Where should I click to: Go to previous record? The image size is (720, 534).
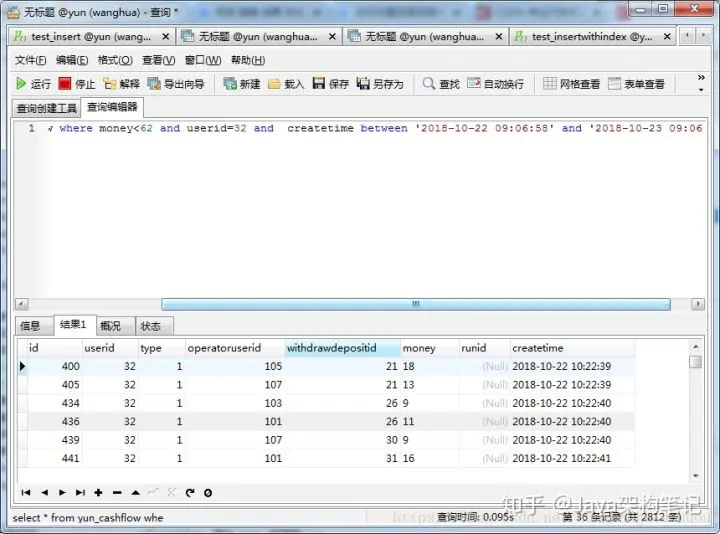[x=44, y=493]
